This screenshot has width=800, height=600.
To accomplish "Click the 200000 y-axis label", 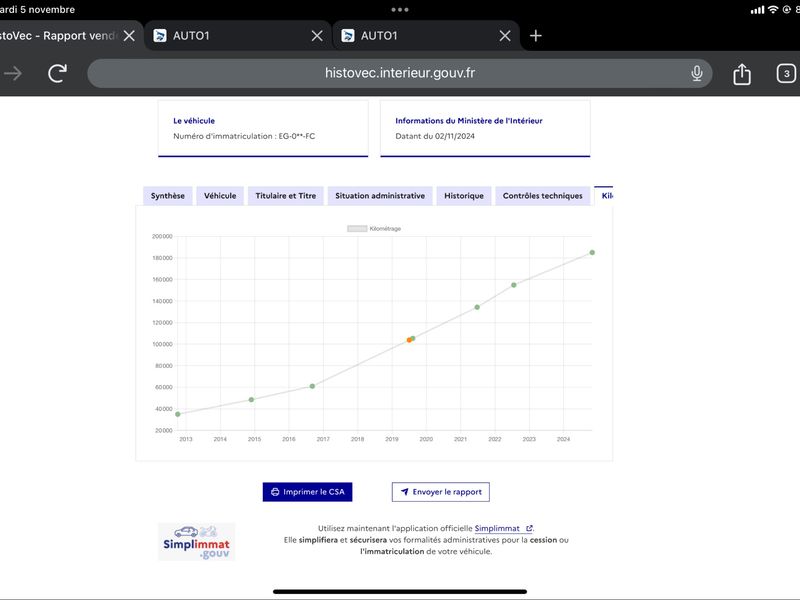I will tap(162, 236).
